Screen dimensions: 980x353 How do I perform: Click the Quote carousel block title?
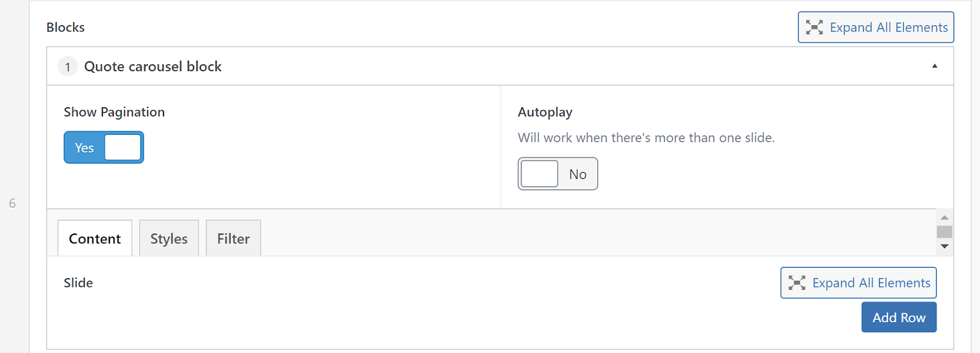coord(153,66)
